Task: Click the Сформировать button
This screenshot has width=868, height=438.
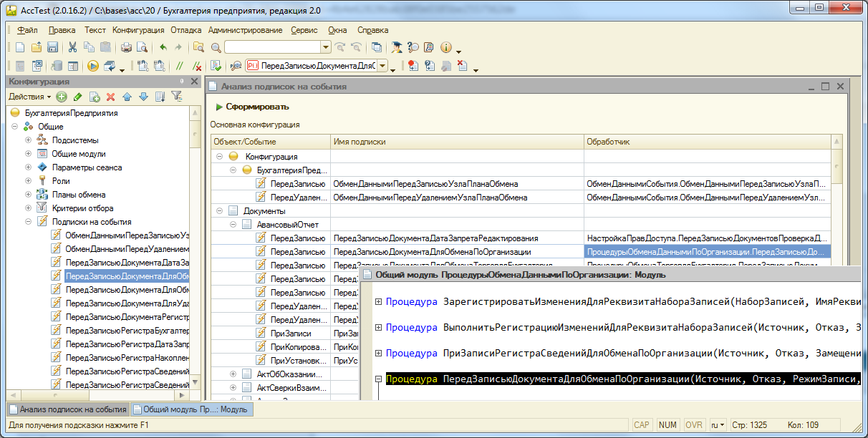Action: click(252, 107)
